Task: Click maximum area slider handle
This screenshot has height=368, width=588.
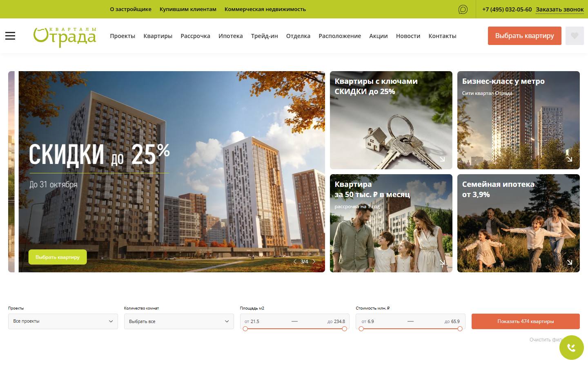Action: 344,329
